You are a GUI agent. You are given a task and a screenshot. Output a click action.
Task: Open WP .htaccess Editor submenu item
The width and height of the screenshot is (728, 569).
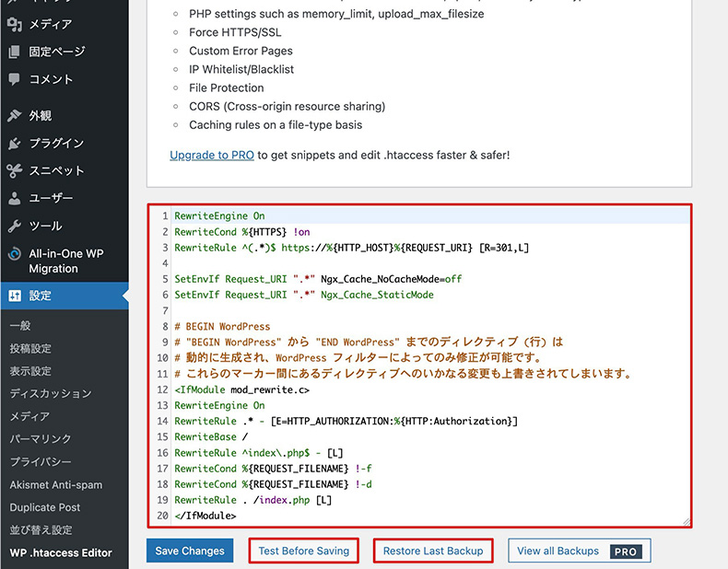click(61, 552)
